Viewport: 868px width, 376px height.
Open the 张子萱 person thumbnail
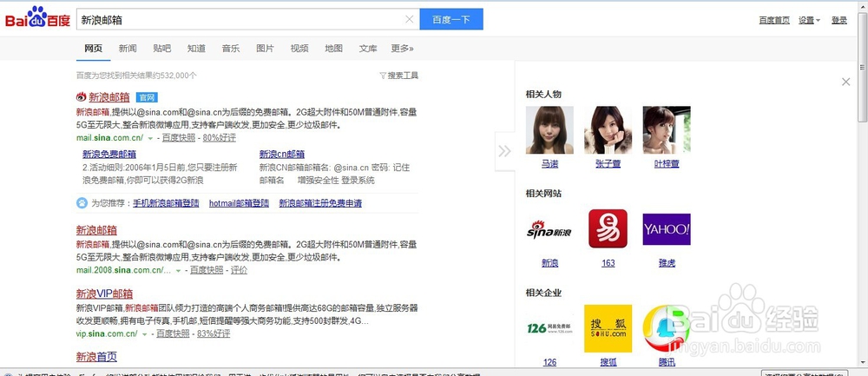[608, 130]
